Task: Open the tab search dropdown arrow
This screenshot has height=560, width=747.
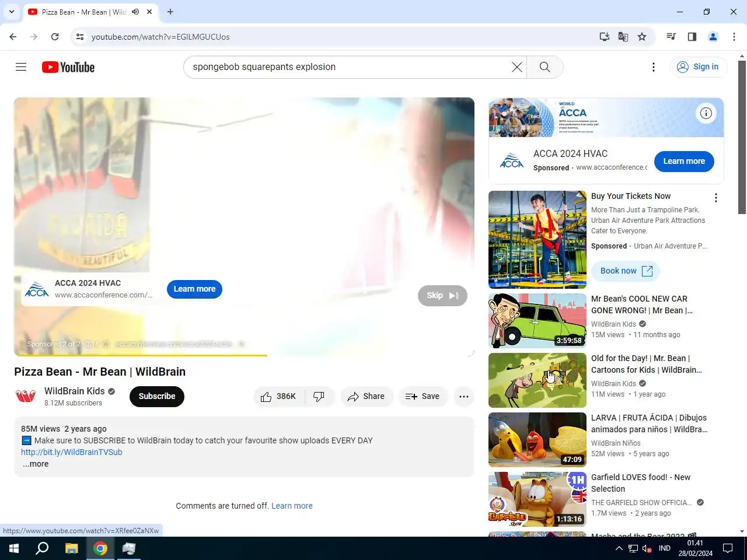Action: (12, 12)
